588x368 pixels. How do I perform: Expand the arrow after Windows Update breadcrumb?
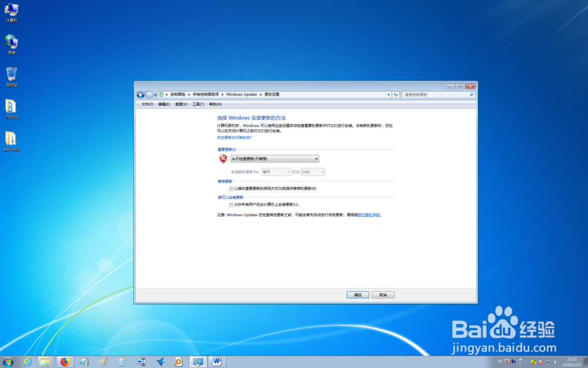click(x=260, y=95)
